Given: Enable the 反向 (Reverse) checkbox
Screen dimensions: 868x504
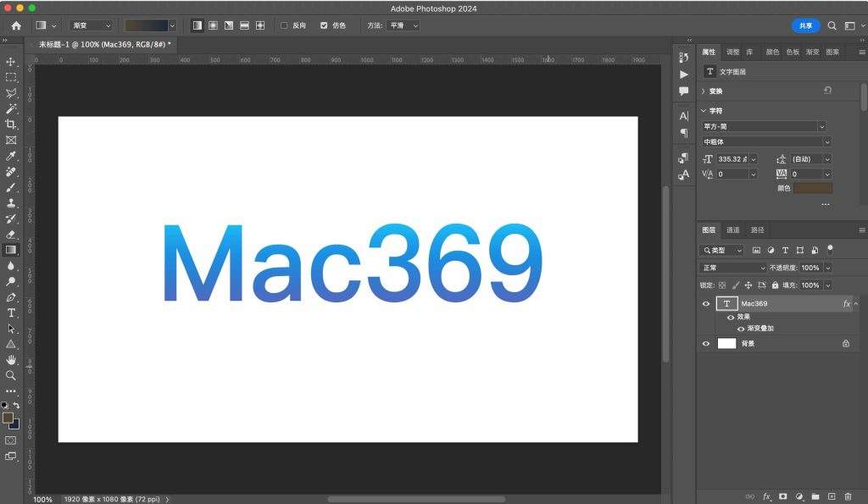Looking at the screenshot, I should point(284,25).
